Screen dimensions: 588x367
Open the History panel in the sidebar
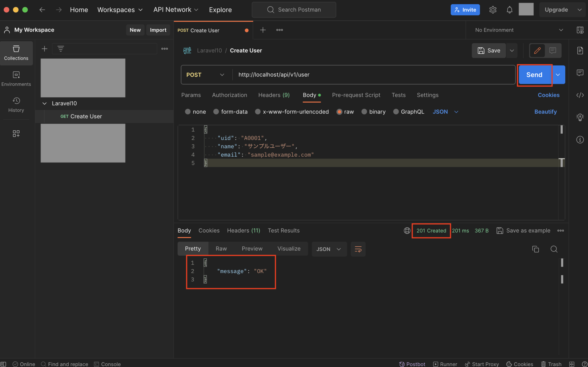(16, 105)
